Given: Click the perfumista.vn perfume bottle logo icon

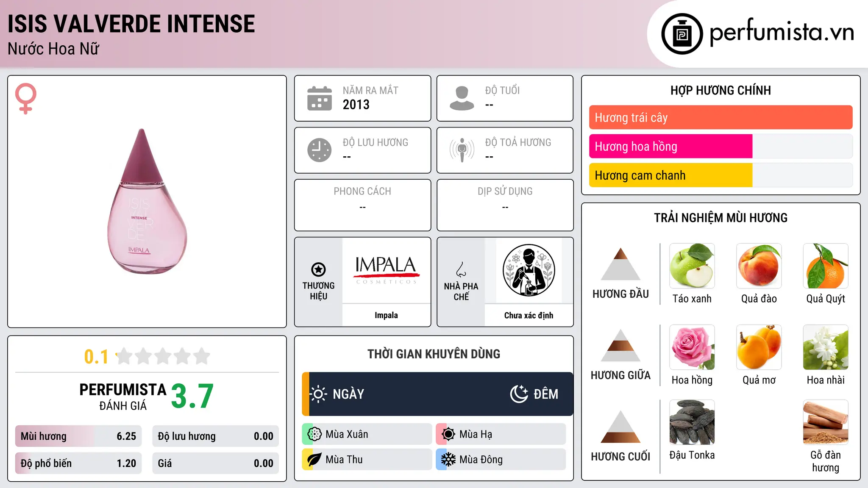Looking at the screenshot, I should pos(682,34).
